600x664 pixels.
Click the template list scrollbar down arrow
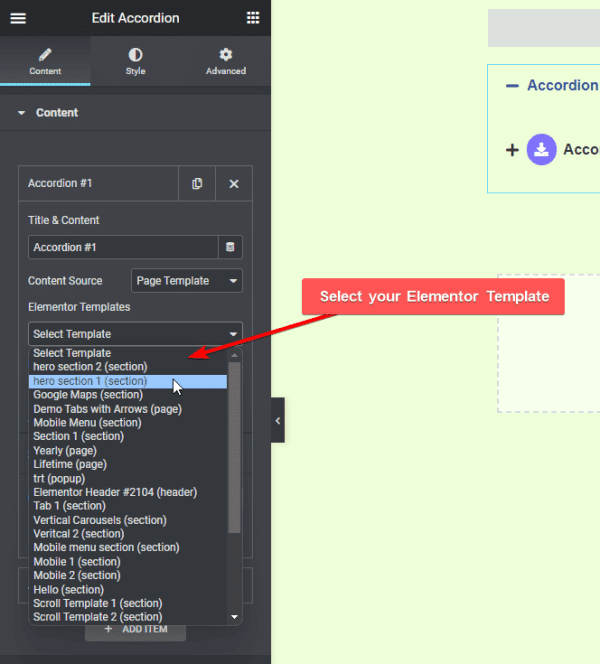[x=235, y=617]
